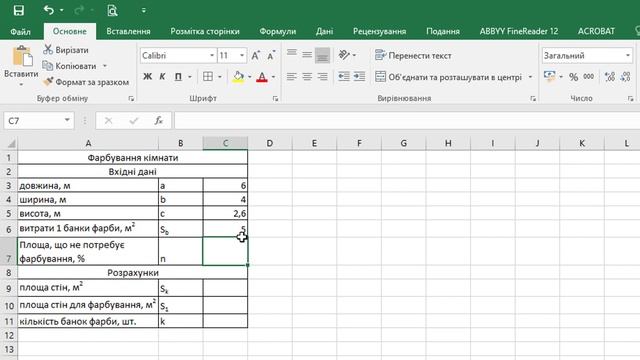
Task: Expand the merge cells options arrow
Action: click(x=530, y=77)
